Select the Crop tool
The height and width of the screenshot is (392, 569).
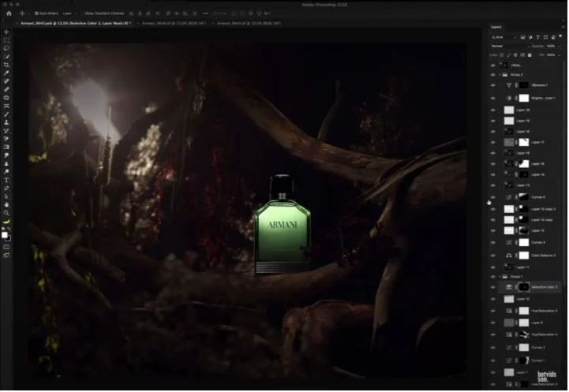6,65
